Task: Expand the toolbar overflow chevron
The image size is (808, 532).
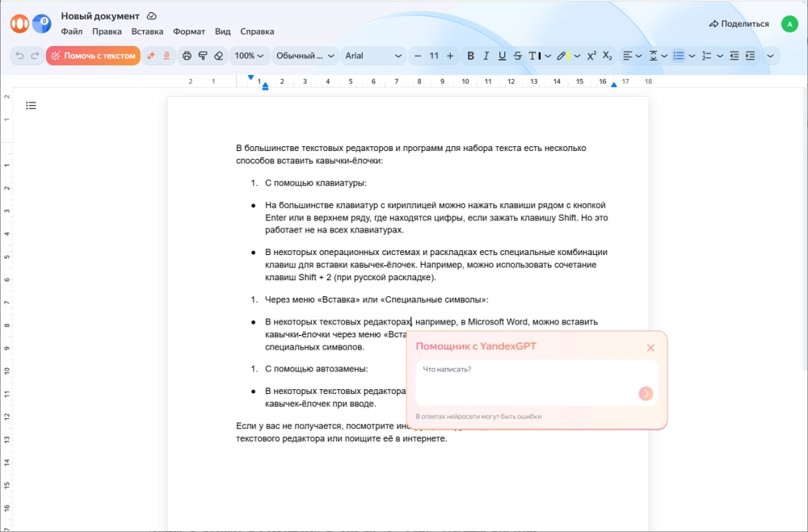Action: (770, 56)
